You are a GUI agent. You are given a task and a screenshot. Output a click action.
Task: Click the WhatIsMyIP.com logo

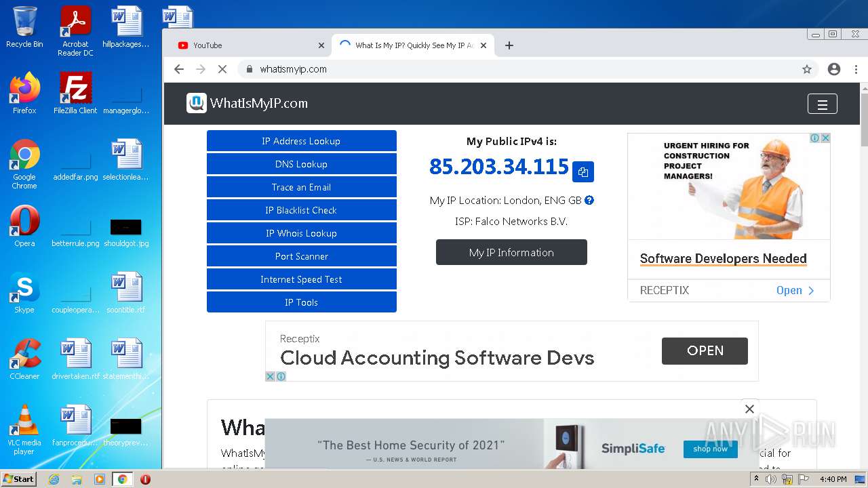tap(248, 103)
